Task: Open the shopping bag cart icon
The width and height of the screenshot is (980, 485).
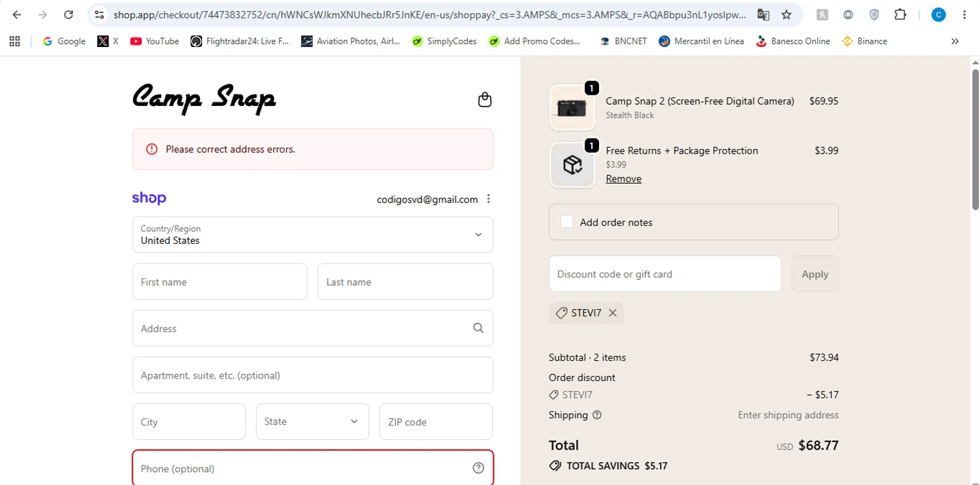Action: (x=485, y=99)
